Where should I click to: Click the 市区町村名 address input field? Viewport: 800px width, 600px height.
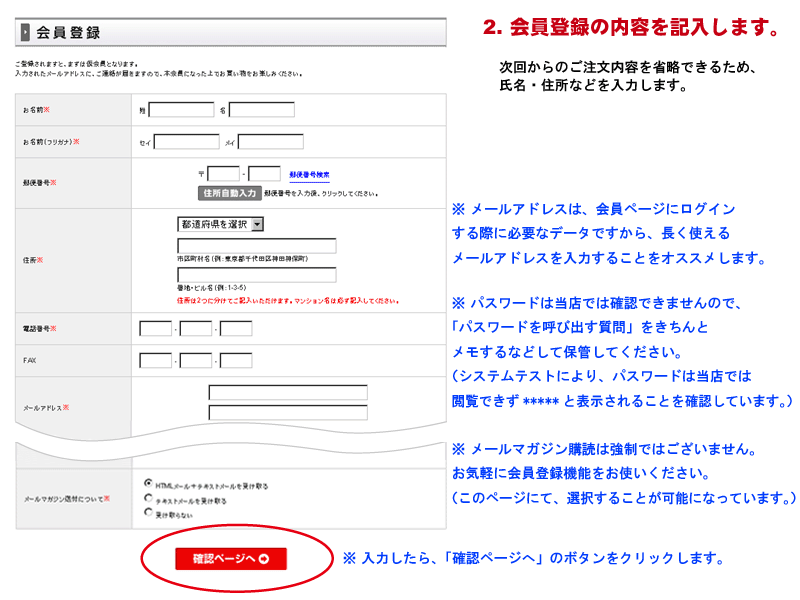[257, 245]
